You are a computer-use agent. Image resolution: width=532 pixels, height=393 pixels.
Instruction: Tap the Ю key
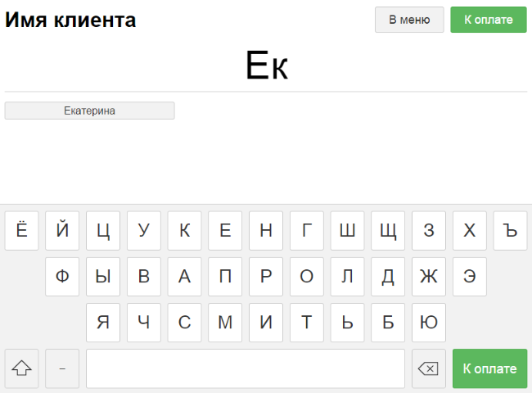tap(429, 322)
